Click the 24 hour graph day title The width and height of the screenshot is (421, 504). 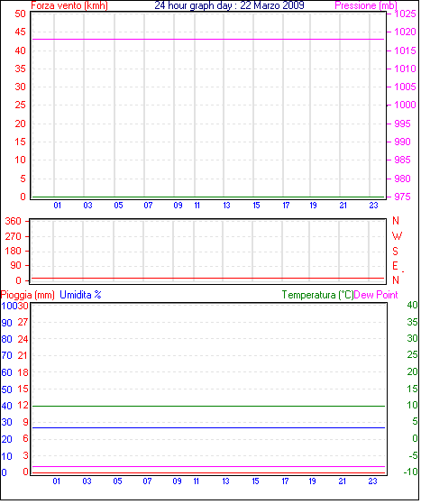click(x=229, y=5)
